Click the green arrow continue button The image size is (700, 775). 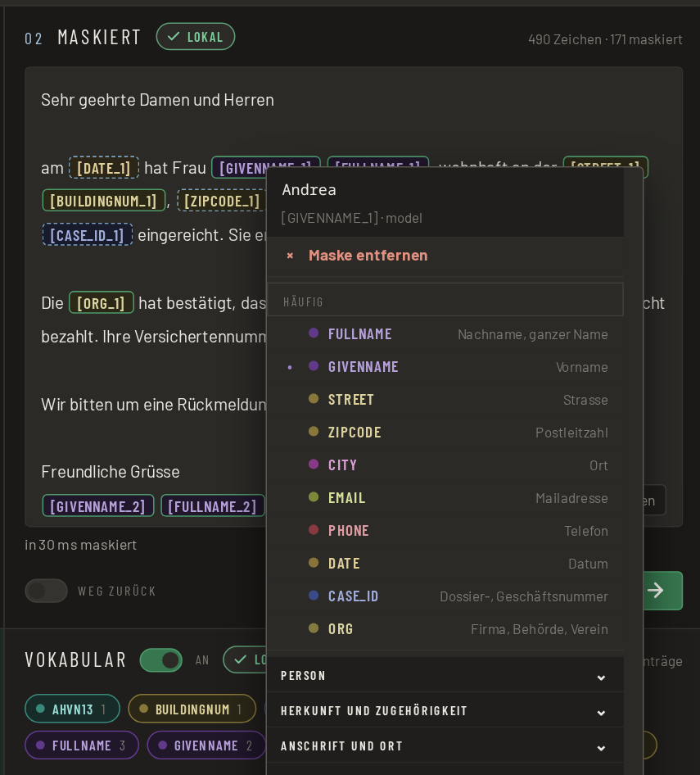(663, 590)
